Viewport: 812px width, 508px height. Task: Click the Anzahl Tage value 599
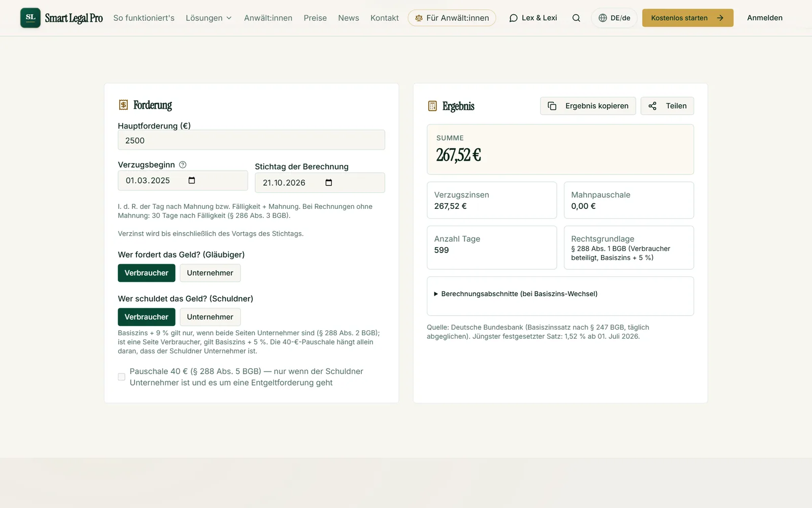pos(442,250)
